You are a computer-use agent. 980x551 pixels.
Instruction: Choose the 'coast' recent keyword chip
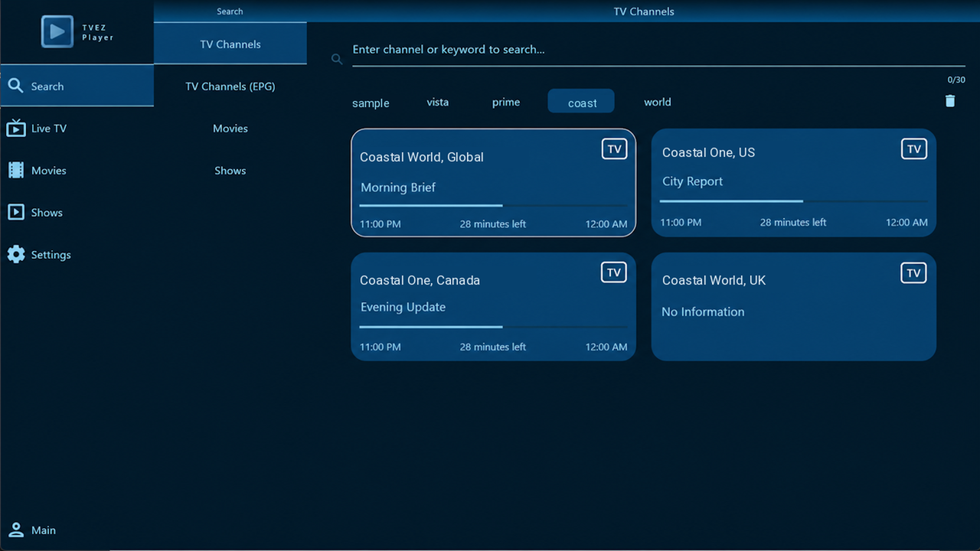point(581,101)
